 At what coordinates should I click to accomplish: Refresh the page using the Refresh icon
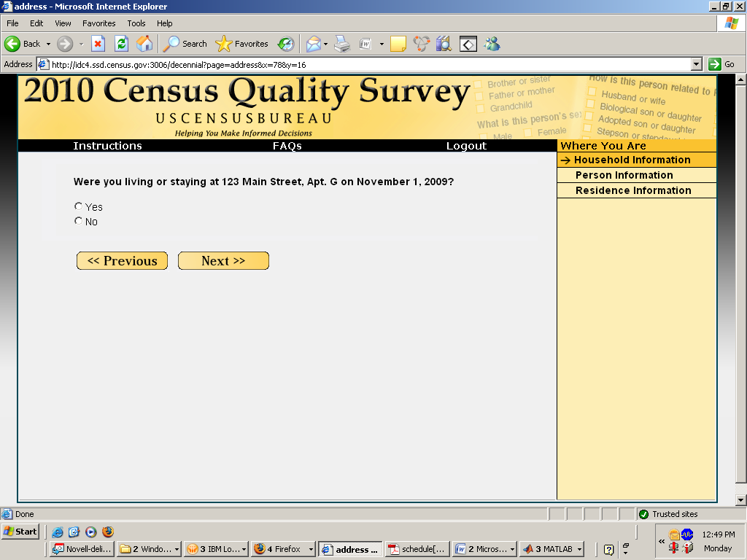click(x=121, y=44)
